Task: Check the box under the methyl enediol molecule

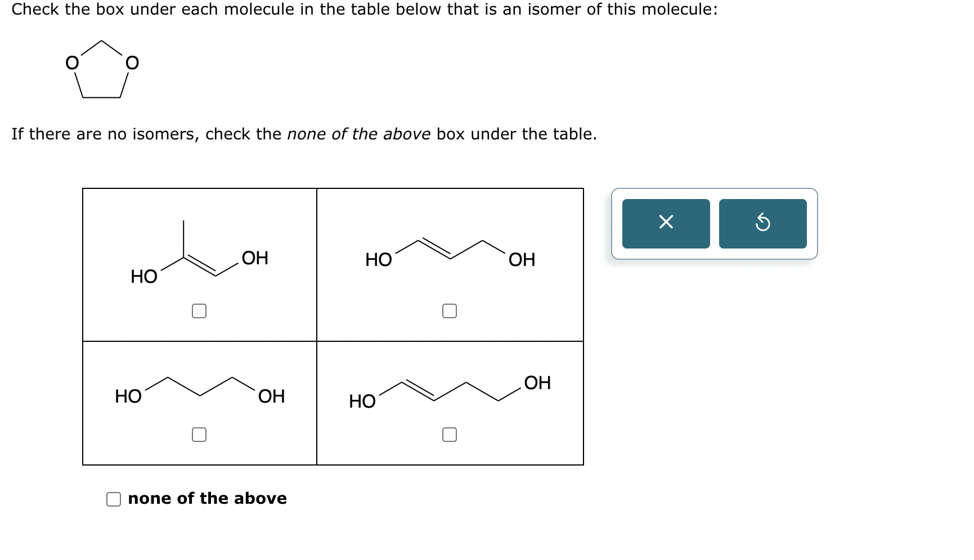Action: point(199,311)
